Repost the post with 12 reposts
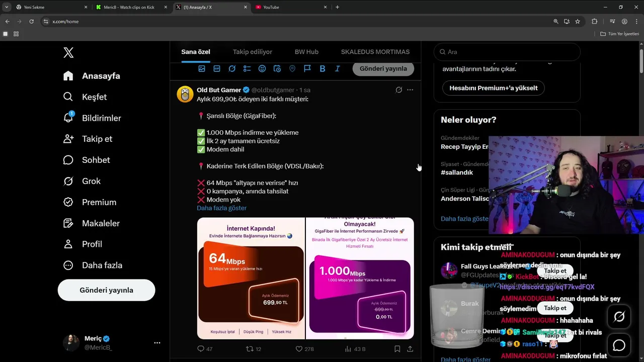644x362 pixels. coord(253,349)
